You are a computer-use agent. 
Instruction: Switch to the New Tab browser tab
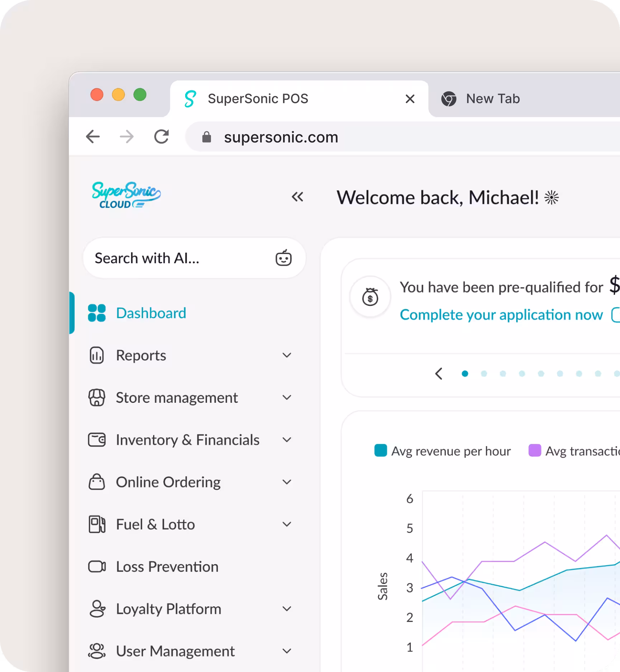coord(525,99)
